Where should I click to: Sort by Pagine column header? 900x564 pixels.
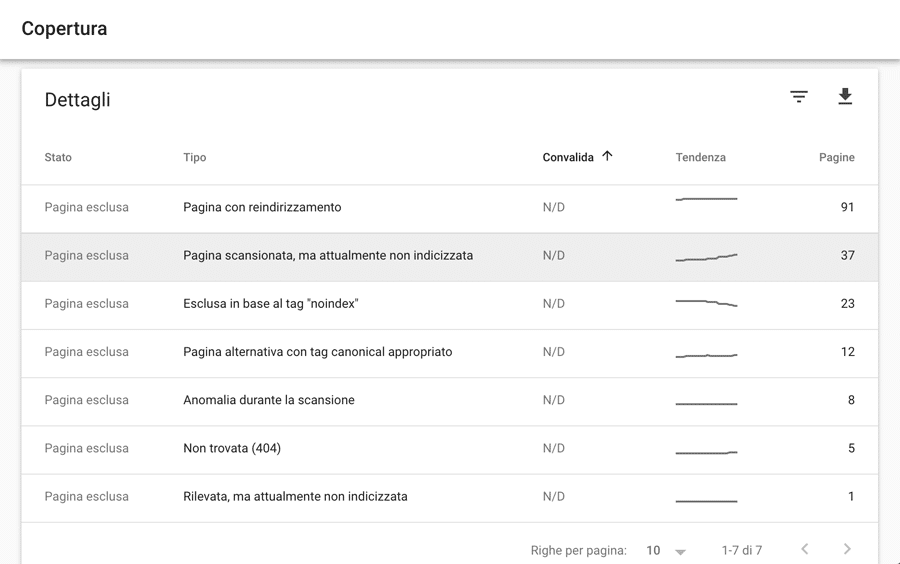coord(836,157)
